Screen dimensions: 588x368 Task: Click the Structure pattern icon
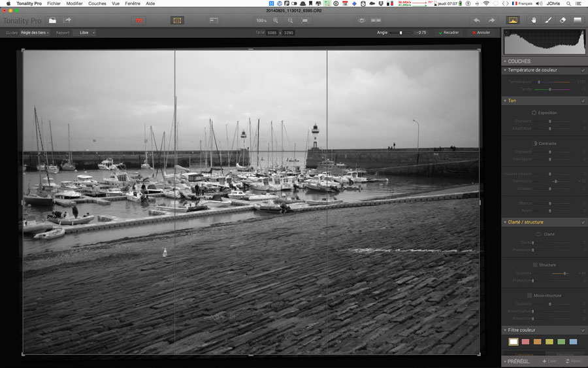[535, 265]
